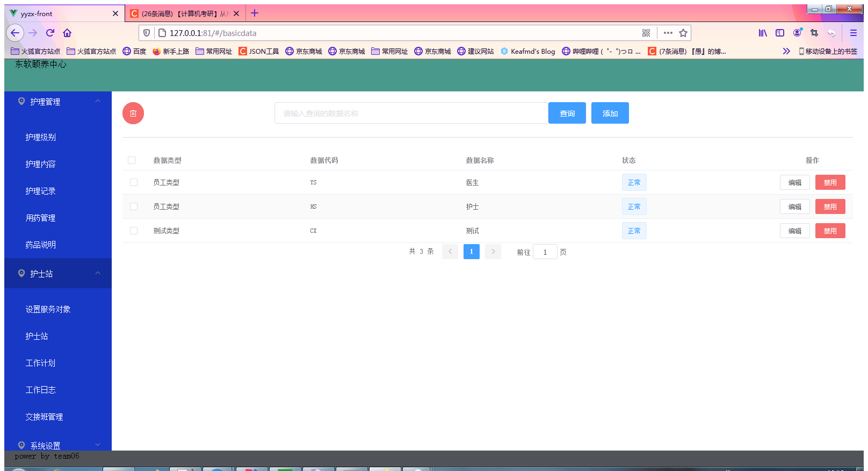
Task: Check the row for 医生
Action: point(134,182)
